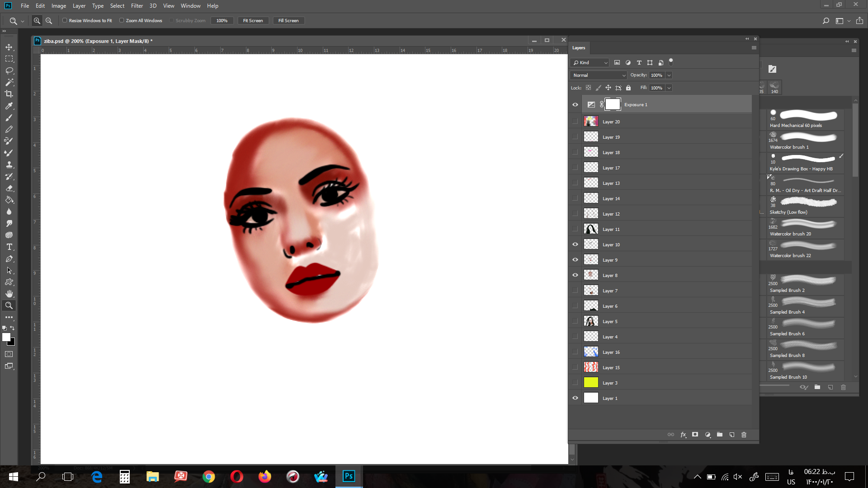Screen dimensions: 868x488
Task: Select the Hand tool
Action: point(9,294)
